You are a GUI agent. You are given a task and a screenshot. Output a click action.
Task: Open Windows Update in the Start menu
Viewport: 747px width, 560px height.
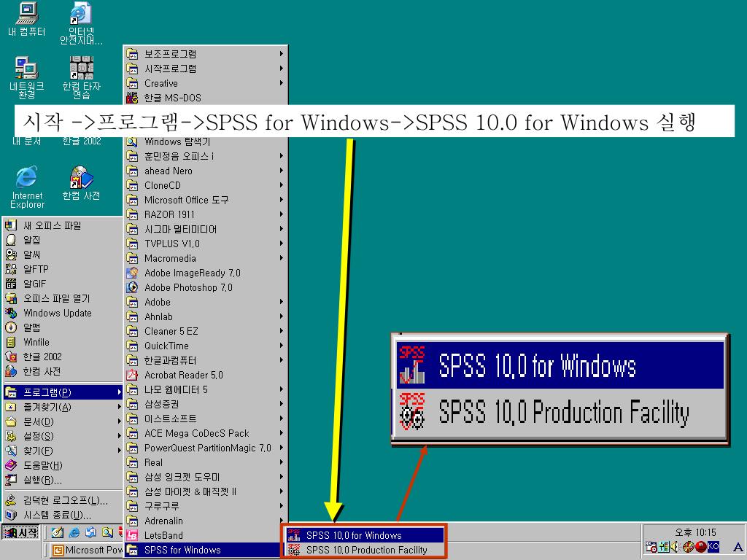click(62, 313)
